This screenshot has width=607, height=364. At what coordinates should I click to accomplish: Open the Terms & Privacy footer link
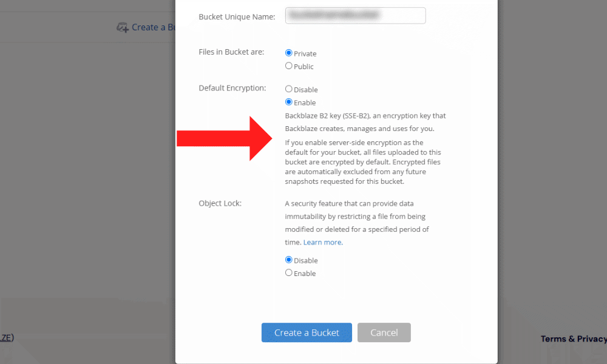point(574,339)
